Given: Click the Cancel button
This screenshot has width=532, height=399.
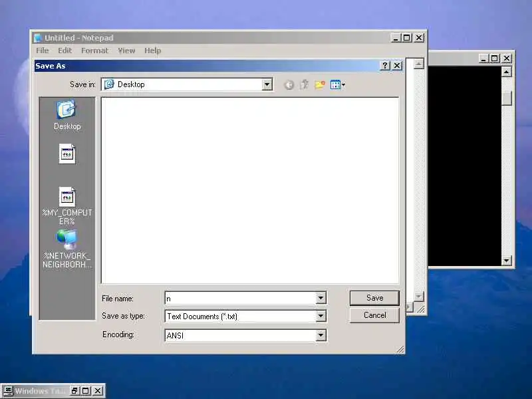Looking at the screenshot, I should (x=374, y=315).
